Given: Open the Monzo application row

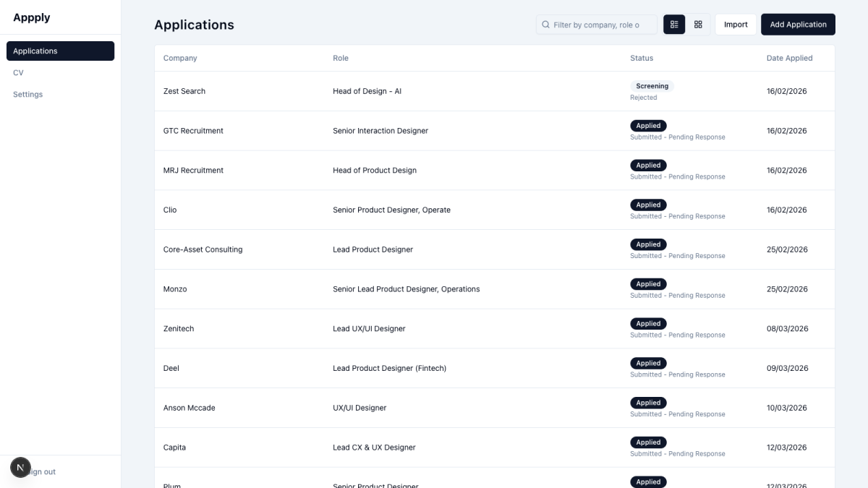Looking at the screenshot, I should [495, 289].
